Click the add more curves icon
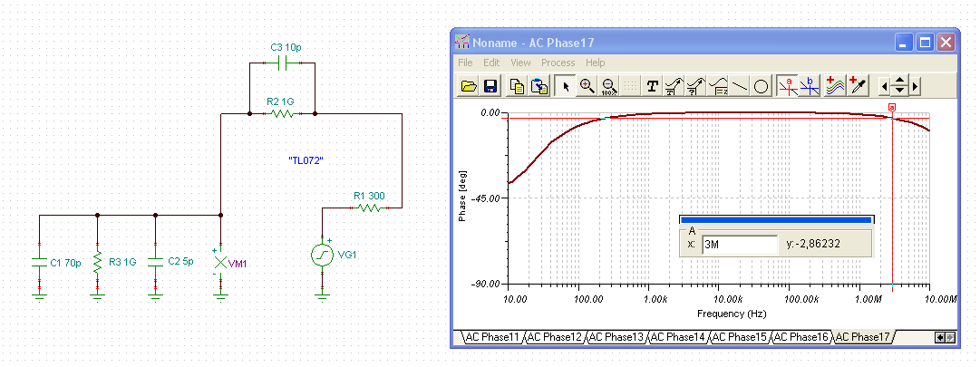Image resolution: width=980 pixels, height=367 pixels. click(834, 86)
